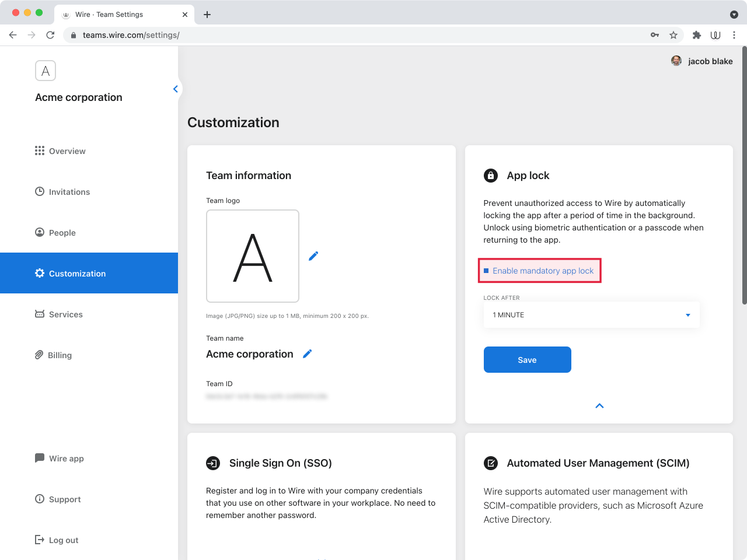Click the browser forward arrow
The image size is (747, 560).
pyautogui.click(x=32, y=35)
